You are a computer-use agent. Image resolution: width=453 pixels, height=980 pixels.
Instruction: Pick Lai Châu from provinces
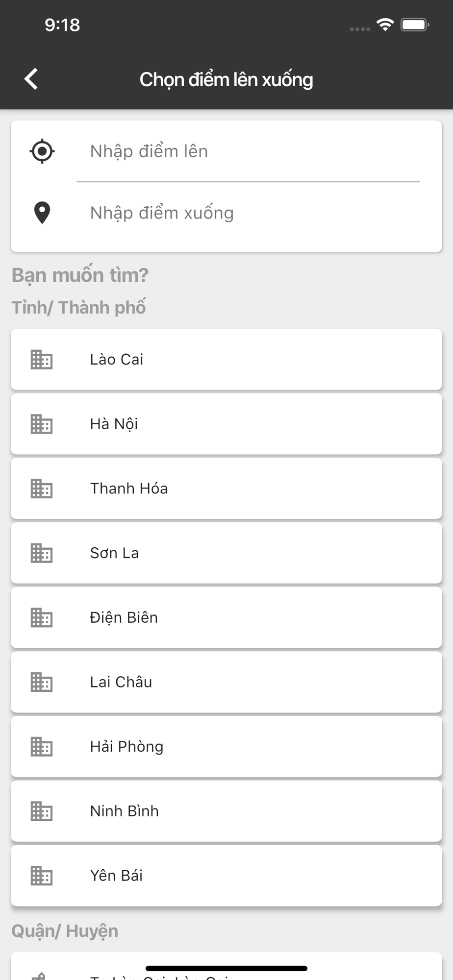(x=226, y=682)
